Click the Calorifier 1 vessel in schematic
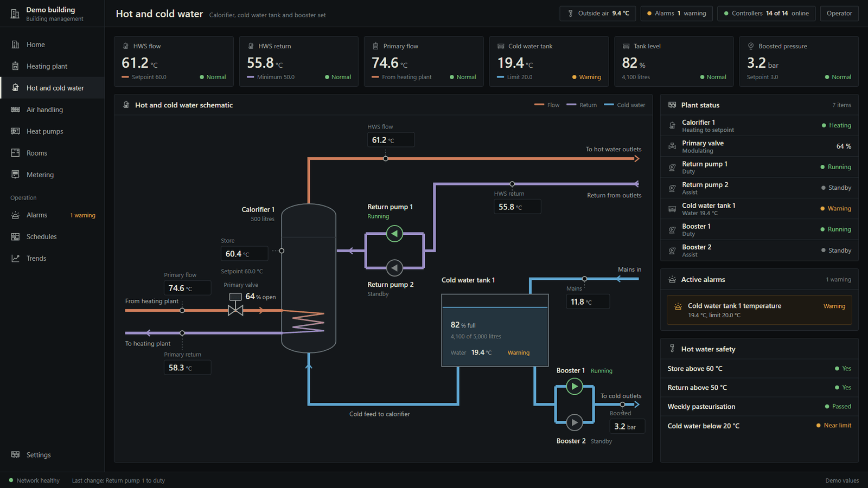The image size is (868, 488). pos(309,278)
